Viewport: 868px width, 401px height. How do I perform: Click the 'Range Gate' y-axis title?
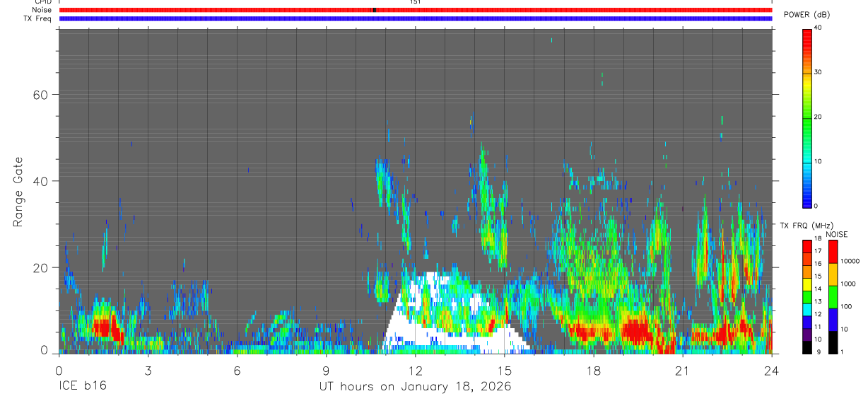(18, 192)
